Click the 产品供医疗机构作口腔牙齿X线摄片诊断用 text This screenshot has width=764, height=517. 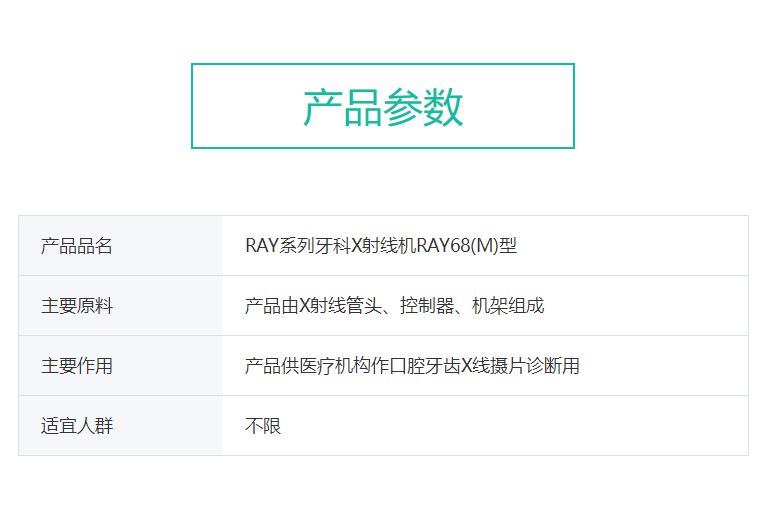pyautogui.click(x=412, y=365)
